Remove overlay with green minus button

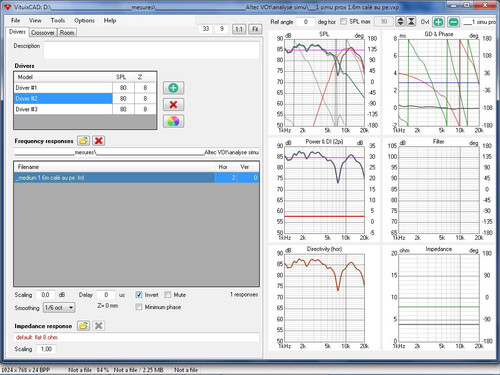coord(453,22)
